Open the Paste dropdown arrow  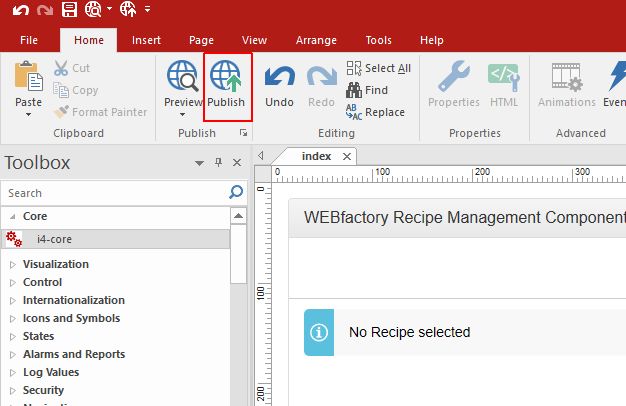coord(28,115)
